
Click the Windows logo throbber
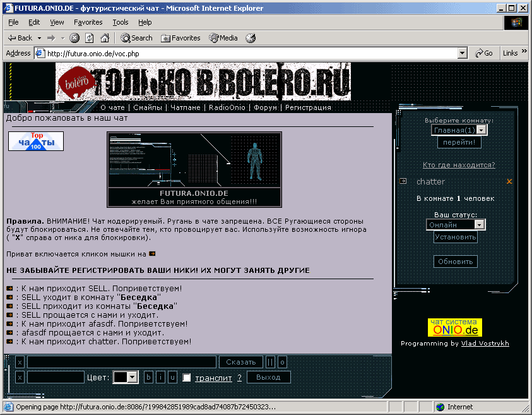(x=516, y=23)
